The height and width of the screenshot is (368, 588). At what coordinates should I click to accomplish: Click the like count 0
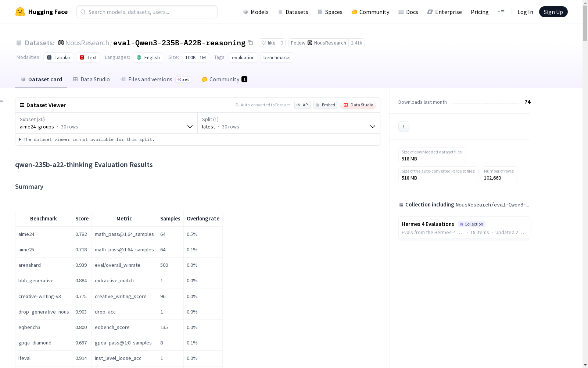[x=282, y=43]
